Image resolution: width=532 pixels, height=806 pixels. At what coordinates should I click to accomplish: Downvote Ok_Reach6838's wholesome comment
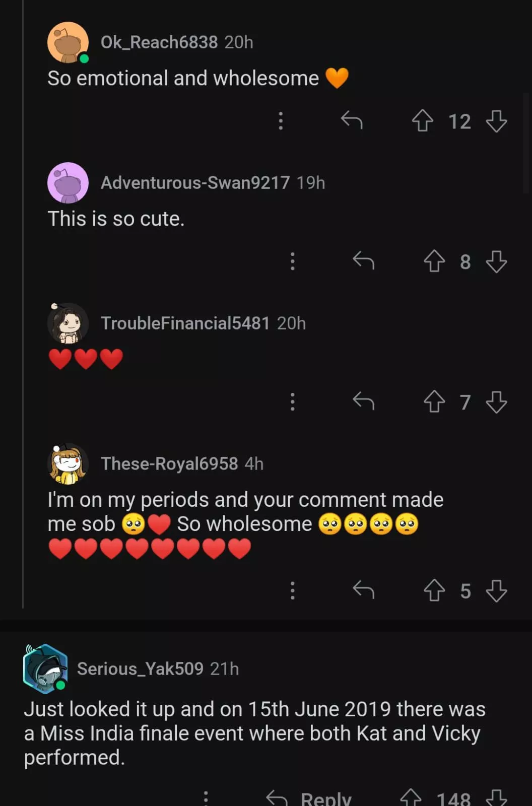496,121
